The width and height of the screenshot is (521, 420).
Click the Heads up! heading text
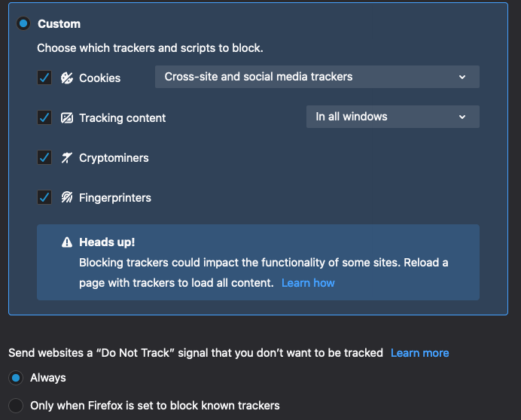tap(107, 242)
